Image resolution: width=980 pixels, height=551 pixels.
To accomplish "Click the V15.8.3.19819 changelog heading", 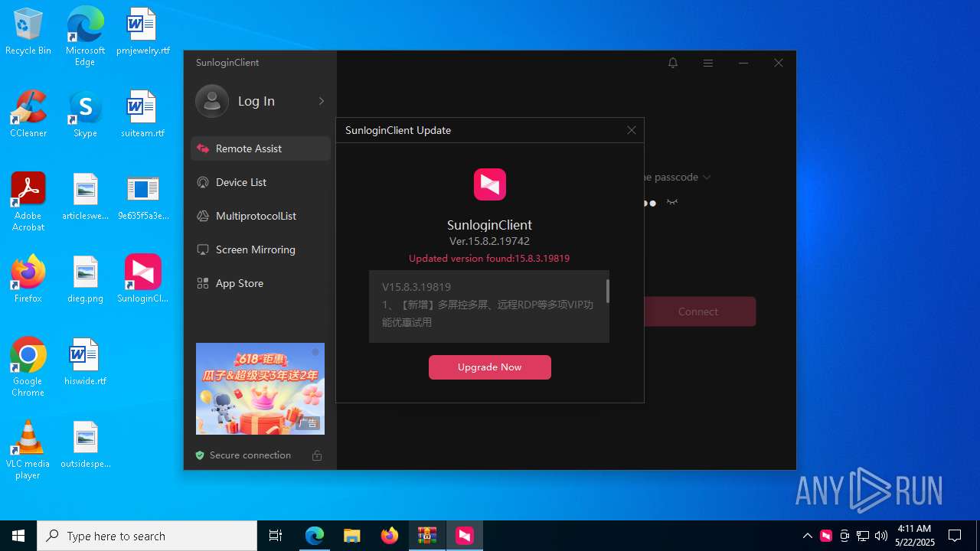I will pos(416,287).
